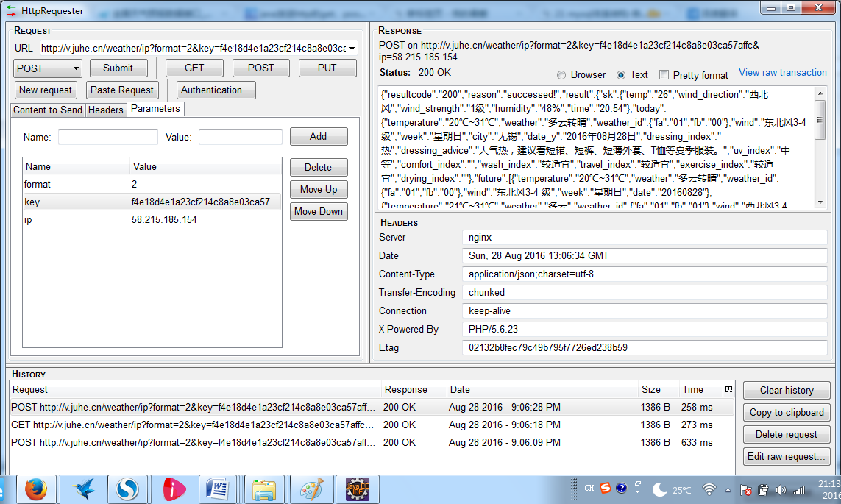The image size is (841, 504).
Task: Select the Parameters tab
Action: click(x=155, y=108)
